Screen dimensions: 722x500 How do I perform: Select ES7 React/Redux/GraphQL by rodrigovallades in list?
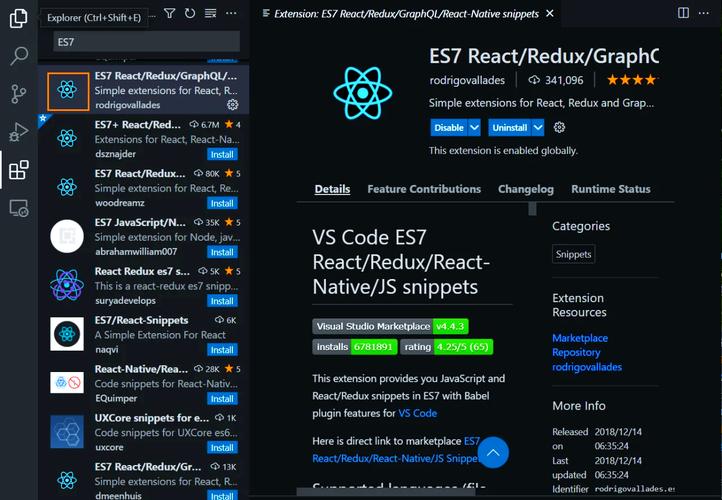144,90
